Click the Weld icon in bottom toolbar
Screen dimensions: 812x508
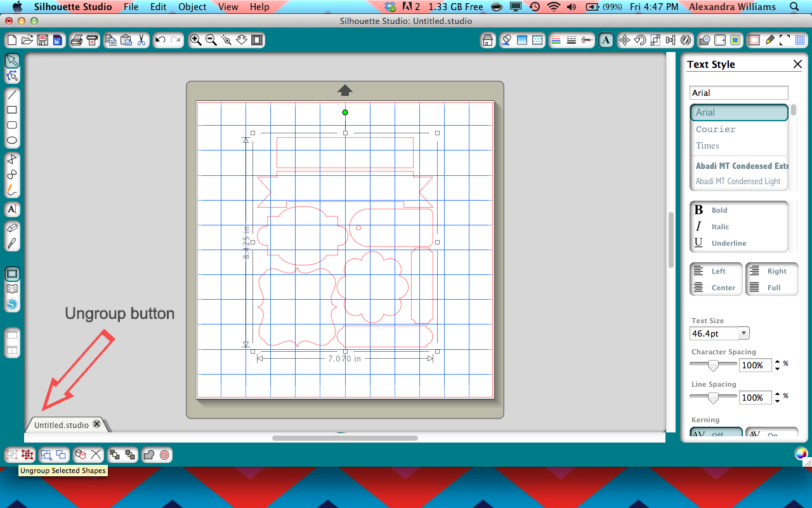[x=149, y=455]
